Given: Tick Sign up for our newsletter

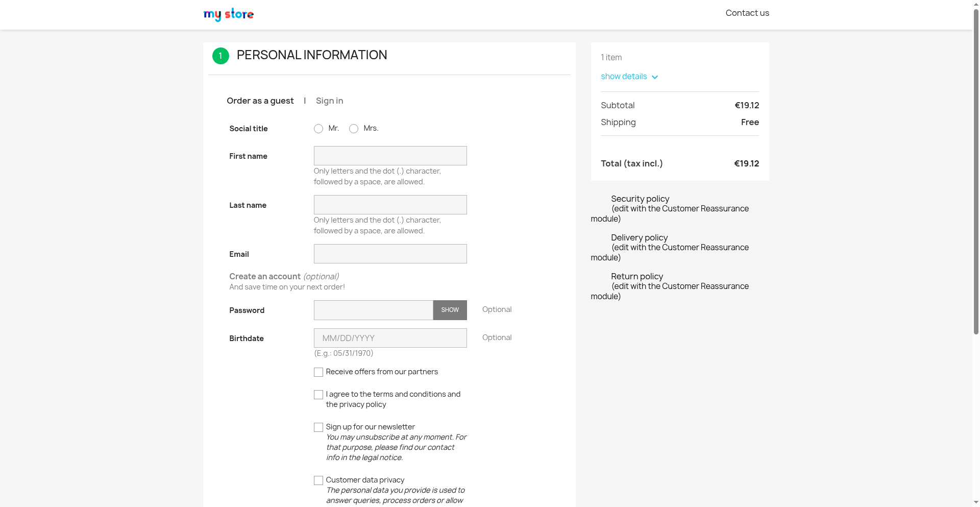Looking at the screenshot, I should (x=318, y=427).
